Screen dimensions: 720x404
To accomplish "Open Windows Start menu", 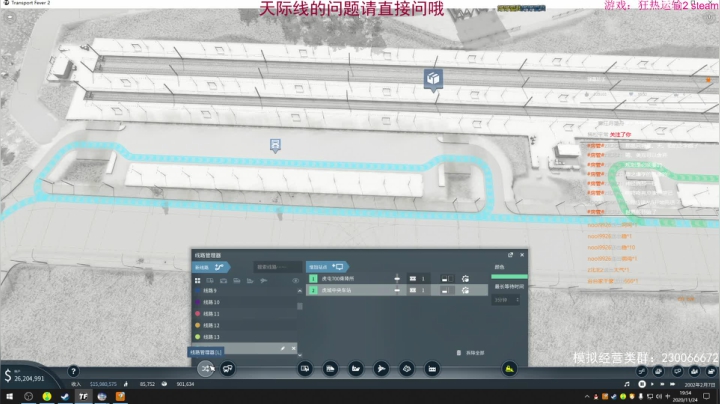I will [x=9, y=396].
